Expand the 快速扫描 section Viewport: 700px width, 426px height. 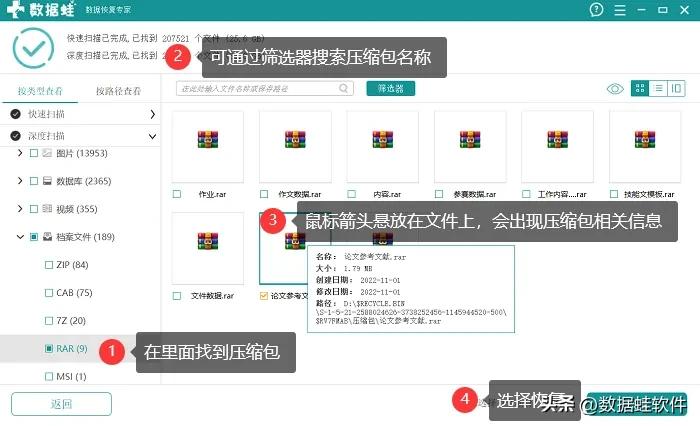pyautogui.click(x=152, y=114)
